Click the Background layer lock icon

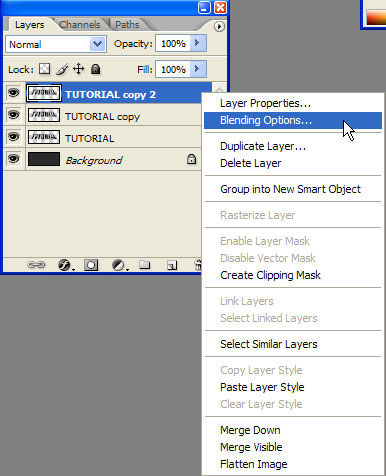point(191,160)
